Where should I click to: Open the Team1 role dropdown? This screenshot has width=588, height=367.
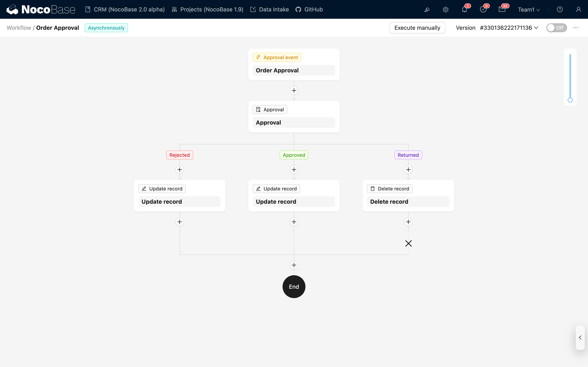click(x=529, y=9)
